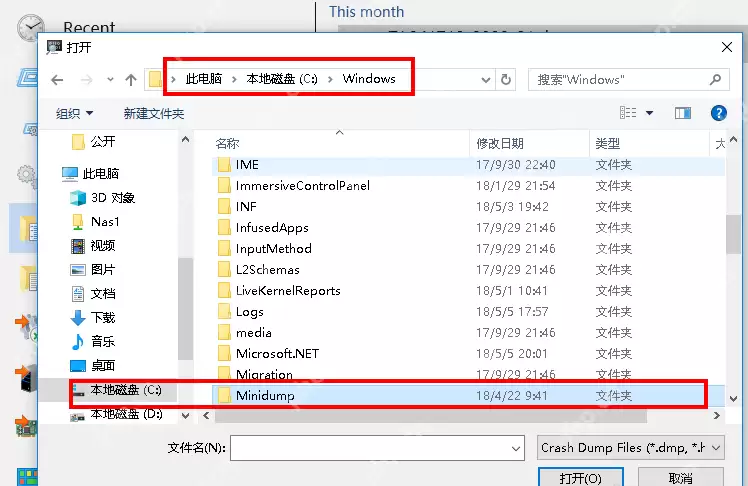Navigate up one folder level
Image resolution: width=748 pixels, height=486 pixels.
pos(131,80)
